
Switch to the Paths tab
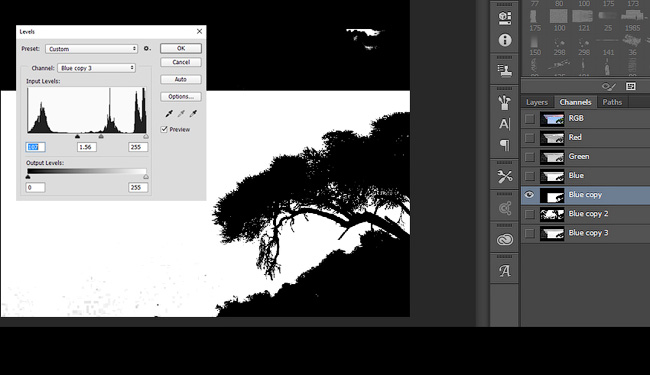(612, 102)
